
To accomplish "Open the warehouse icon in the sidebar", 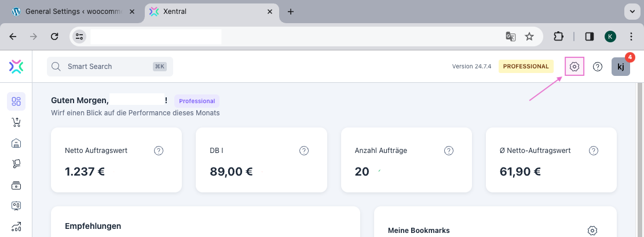I will point(16,143).
